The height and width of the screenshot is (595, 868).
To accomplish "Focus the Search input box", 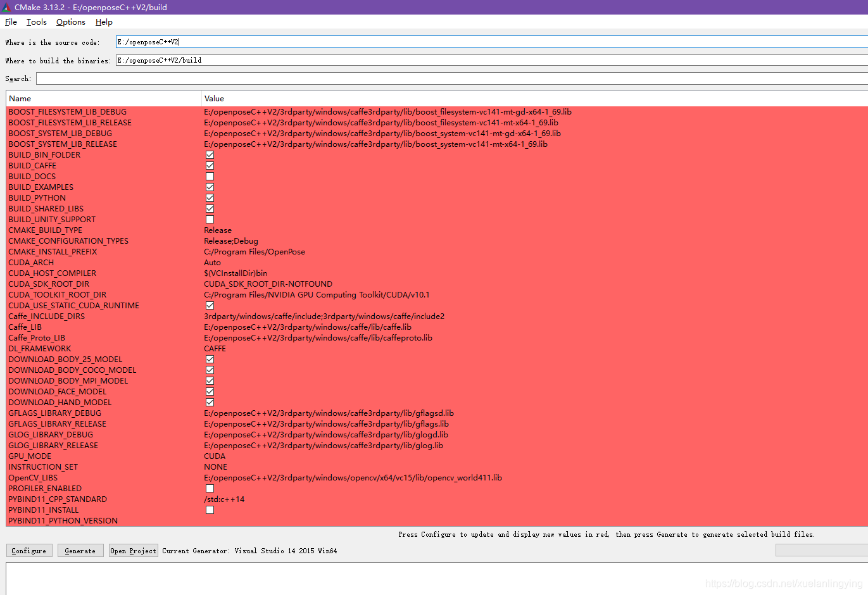I will 452,78.
